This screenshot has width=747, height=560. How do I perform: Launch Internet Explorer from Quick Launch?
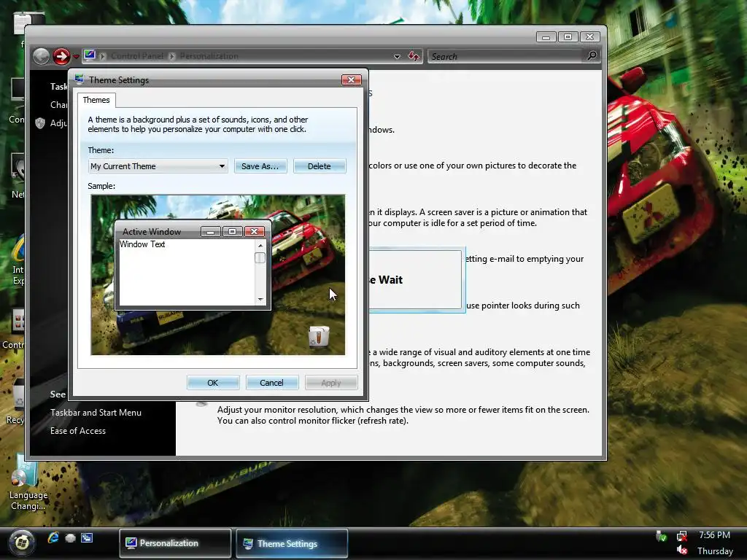point(53,538)
